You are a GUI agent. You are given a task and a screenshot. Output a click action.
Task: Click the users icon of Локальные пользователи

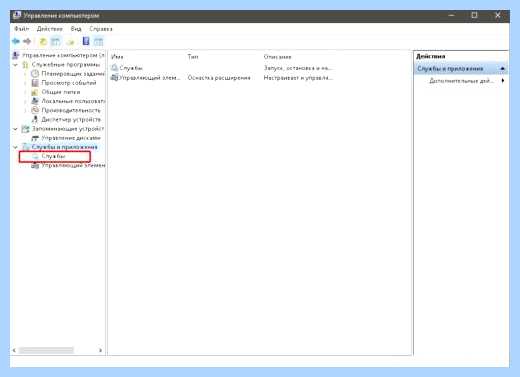coord(35,101)
